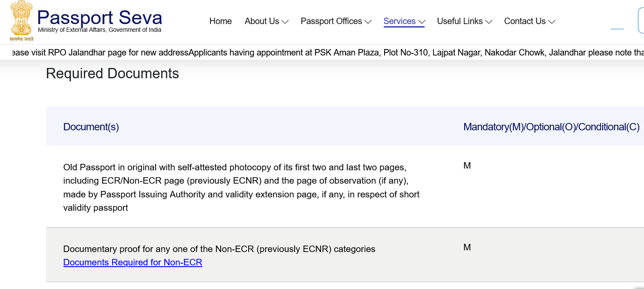Click the Ministry of External Affairs subtitle
Screen dimensions: 644x289
point(100,30)
